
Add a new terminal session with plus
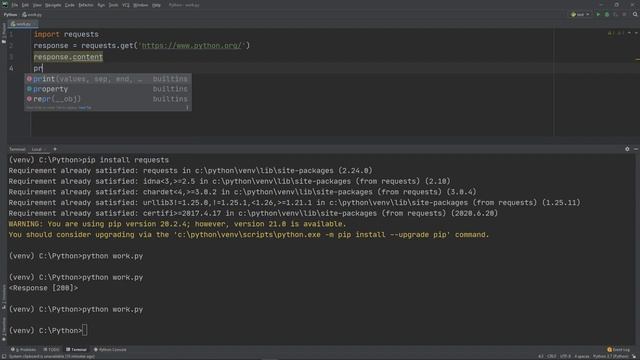coord(55,149)
